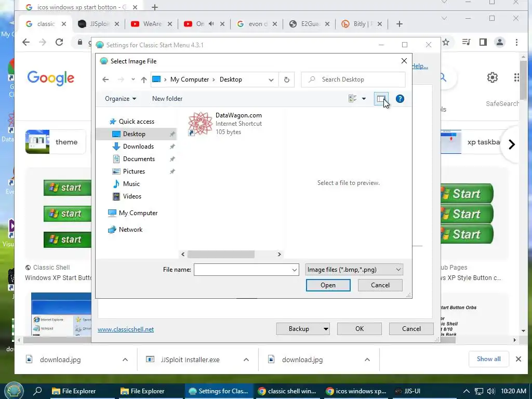Reload the Chrome page
Image resolution: width=532 pixels, height=399 pixels.
pos(59,42)
